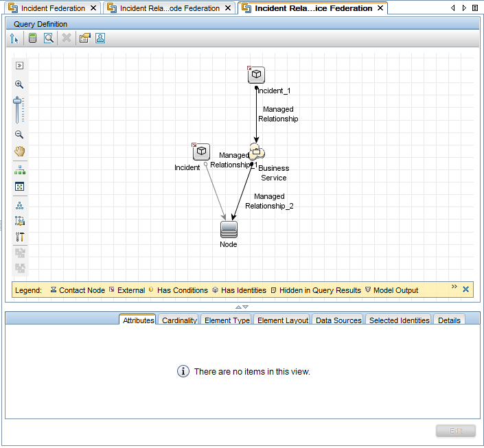Click the blue tree layout icon
Screen dimensions: 484x448
coord(19,205)
